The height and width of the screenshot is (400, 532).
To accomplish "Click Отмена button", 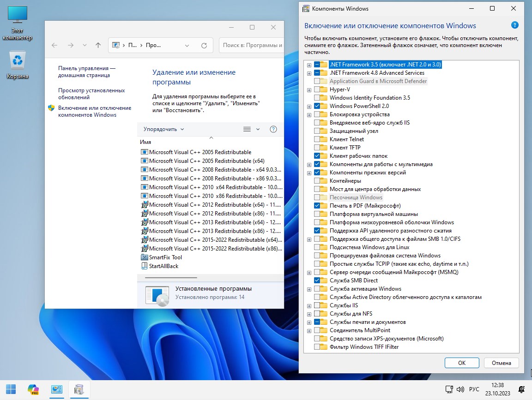I will coord(501,363).
